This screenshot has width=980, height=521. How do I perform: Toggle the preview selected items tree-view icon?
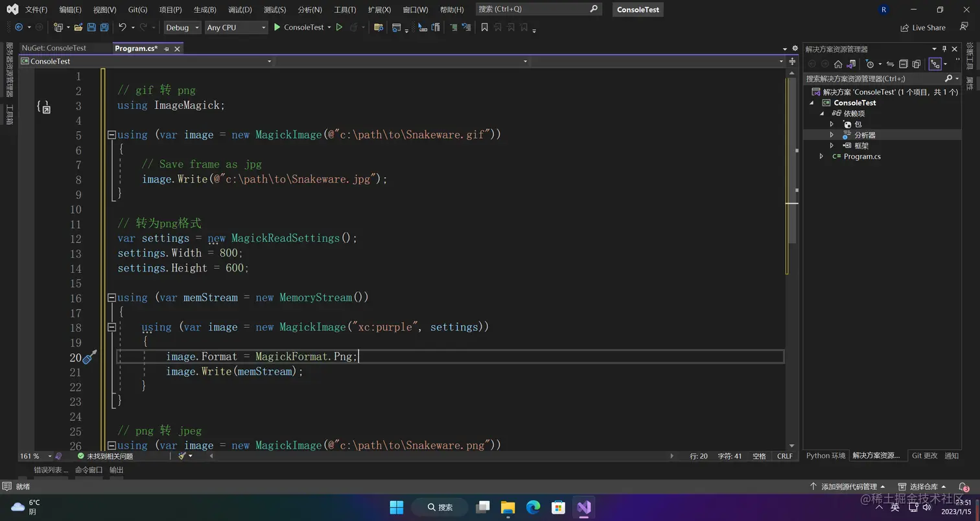click(935, 64)
